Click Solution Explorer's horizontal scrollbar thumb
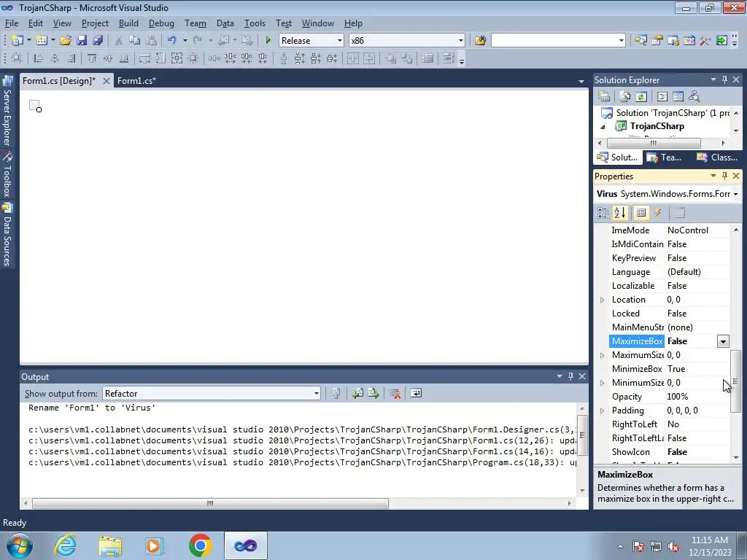The height and width of the screenshot is (560, 747). pos(654,143)
